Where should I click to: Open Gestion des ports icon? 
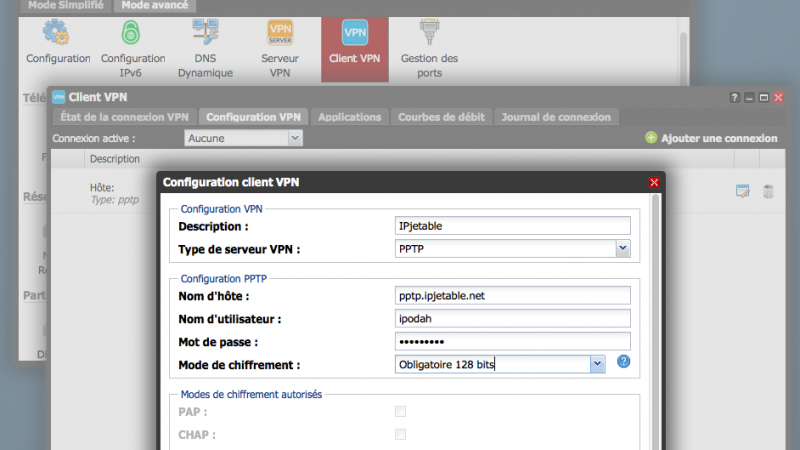[x=429, y=33]
